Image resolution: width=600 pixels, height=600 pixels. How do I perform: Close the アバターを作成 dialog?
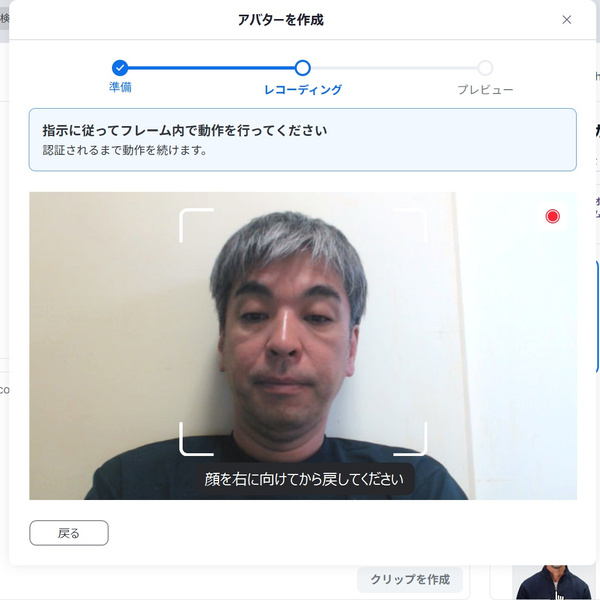tap(566, 20)
